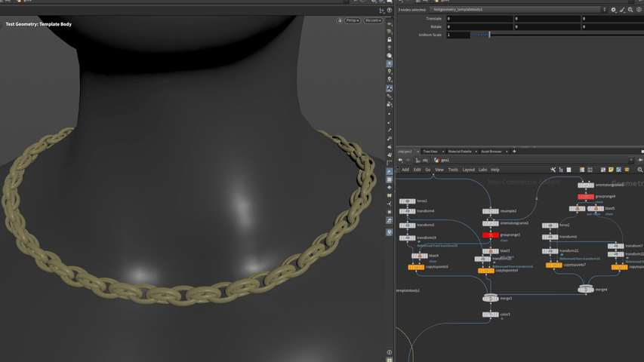Open the Persp view dropdown
The height and width of the screenshot is (362, 644).
353,20
